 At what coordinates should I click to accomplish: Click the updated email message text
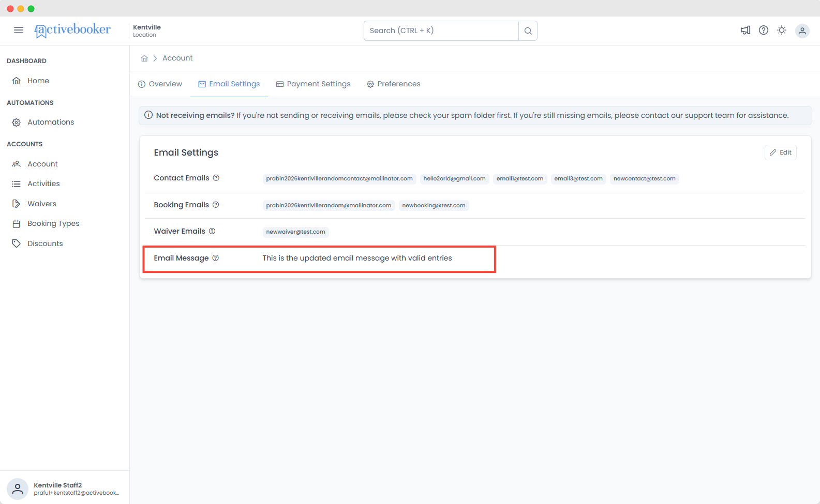tap(357, 258)
